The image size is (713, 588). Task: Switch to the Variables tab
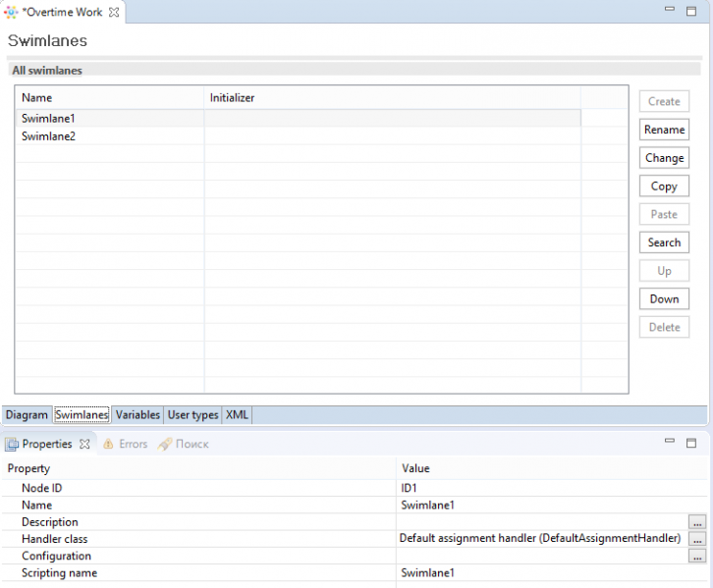coord(137,415)
